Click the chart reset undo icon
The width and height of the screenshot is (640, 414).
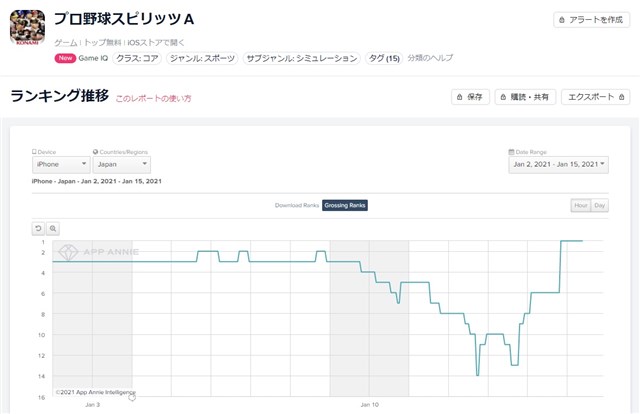coord(39,228)
